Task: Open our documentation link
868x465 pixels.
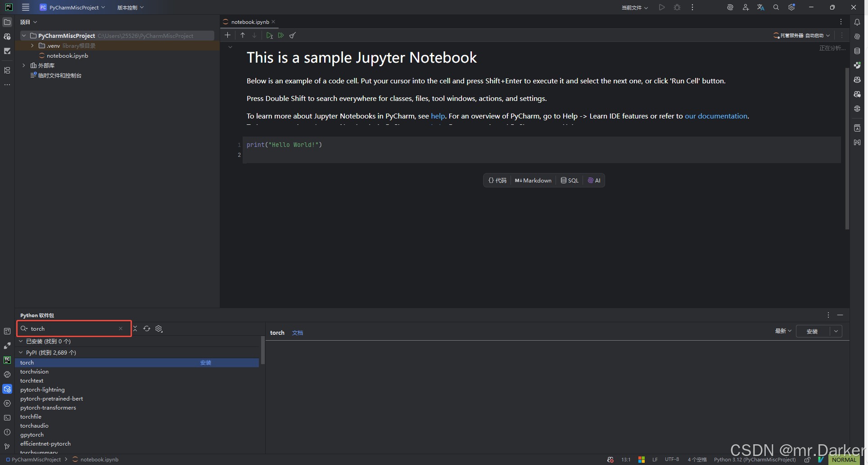Action: pos(716,116)
